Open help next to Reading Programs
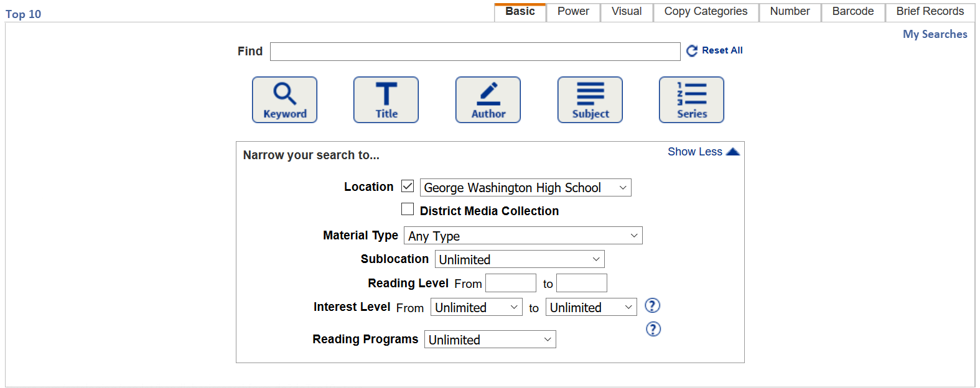980x388 pixels. point(653,329)
